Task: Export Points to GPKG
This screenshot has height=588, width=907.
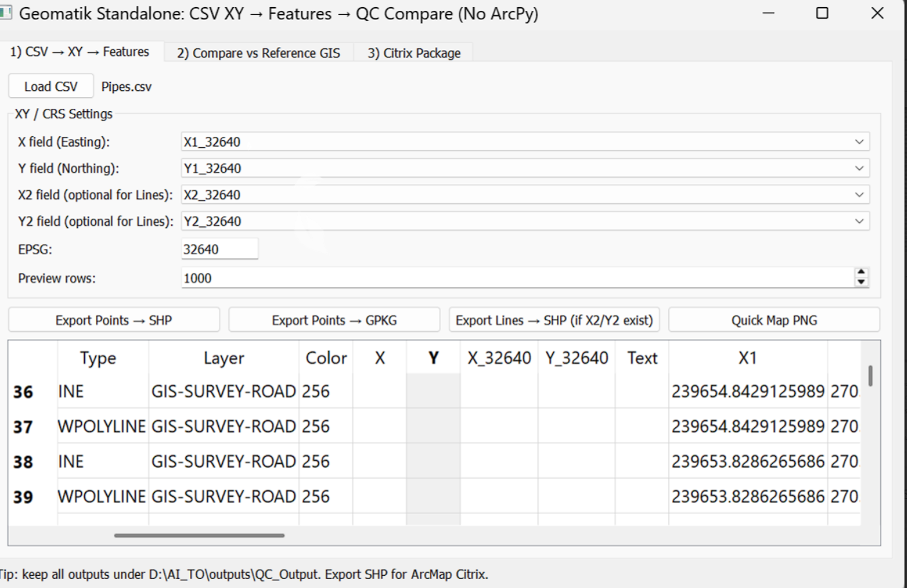Action: pyautogui.click(x=334, y=320)
